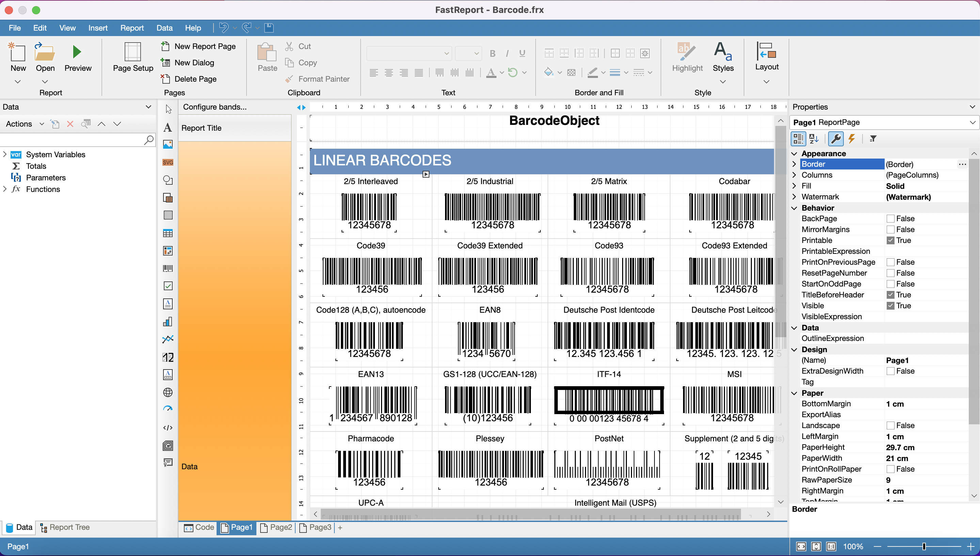Open the Report menu
This screenshot has width=980, height=556.
(132, 28)
